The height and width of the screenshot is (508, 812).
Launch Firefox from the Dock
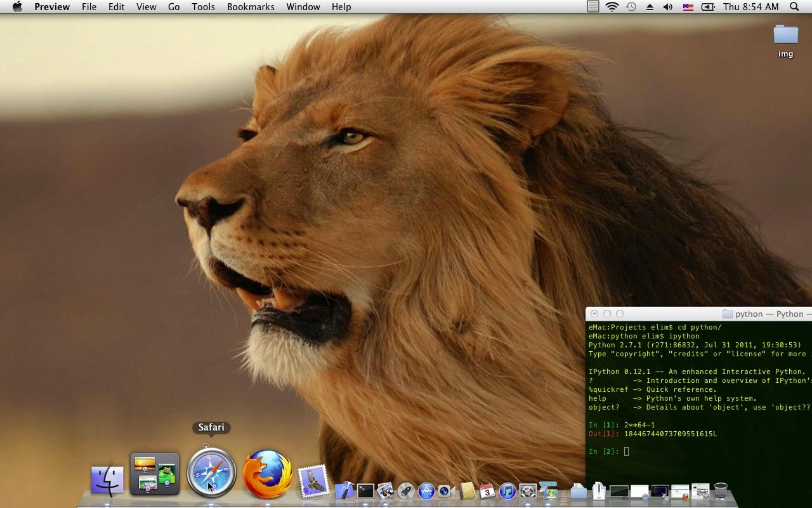click(x=268, y=474)
